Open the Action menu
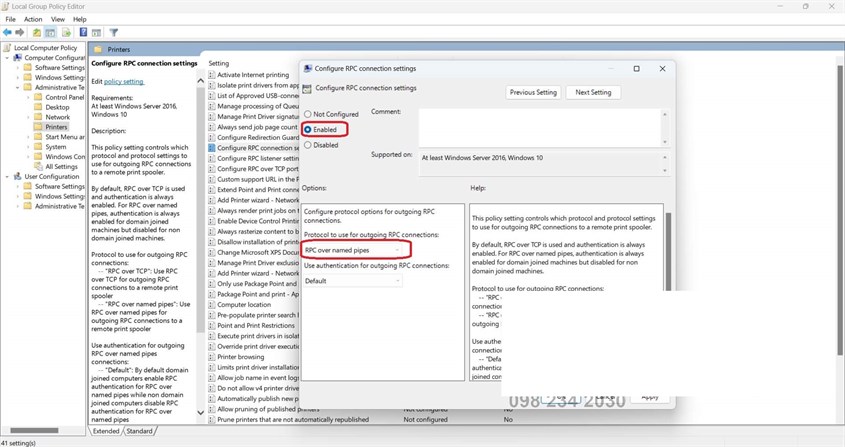This screenshot has width=845, height=447. [x=33, y=19]
